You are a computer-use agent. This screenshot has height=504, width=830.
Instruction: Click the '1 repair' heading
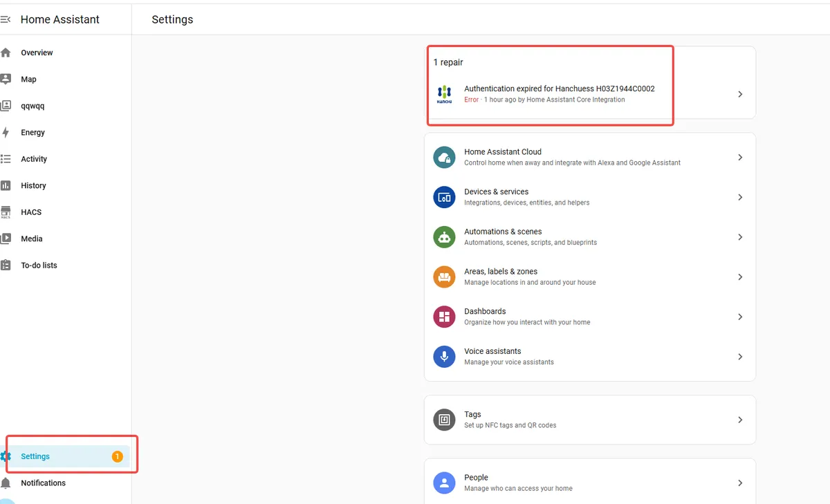(448, 62)
